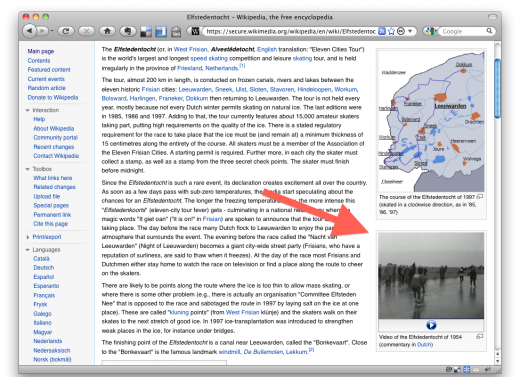Click Donate to Wikipedia link
Screen dimensions: 520x377
(x=53, y=97)
